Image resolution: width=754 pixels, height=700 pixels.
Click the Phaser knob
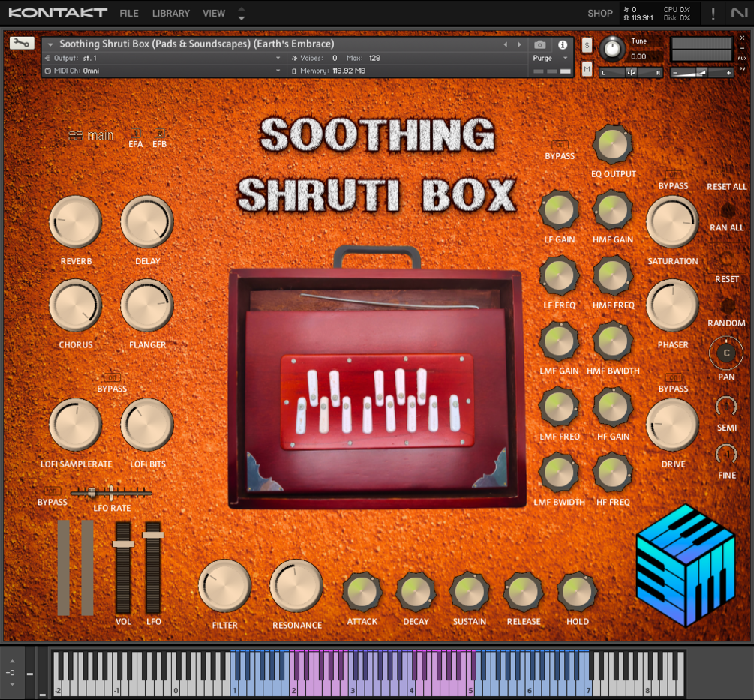672,305
